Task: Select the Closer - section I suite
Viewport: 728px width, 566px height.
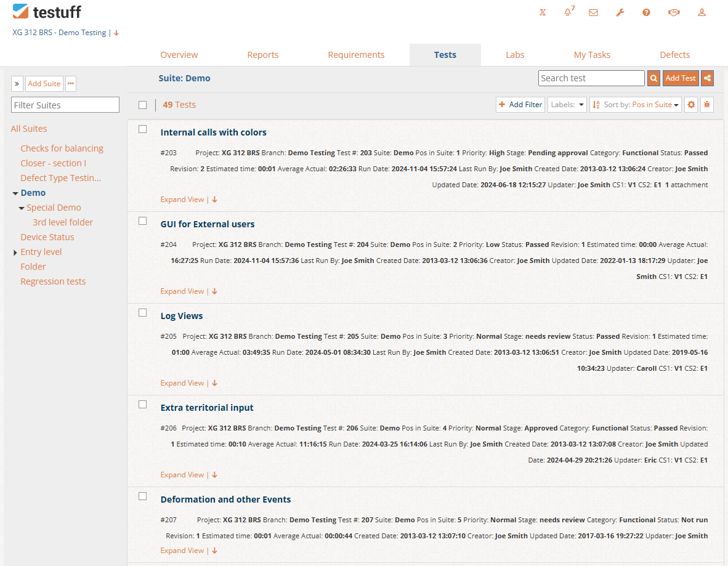Action: (54, 163)
